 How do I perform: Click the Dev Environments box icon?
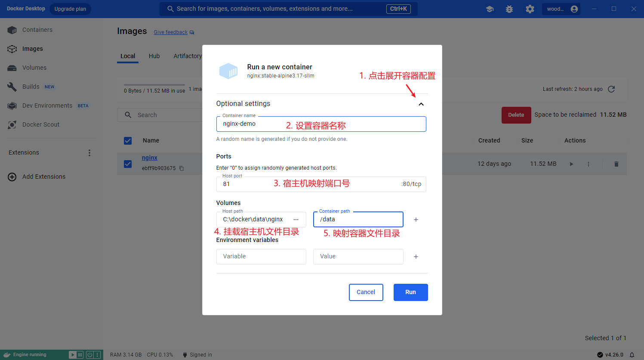pyautogui.click(x=12, y=106)
